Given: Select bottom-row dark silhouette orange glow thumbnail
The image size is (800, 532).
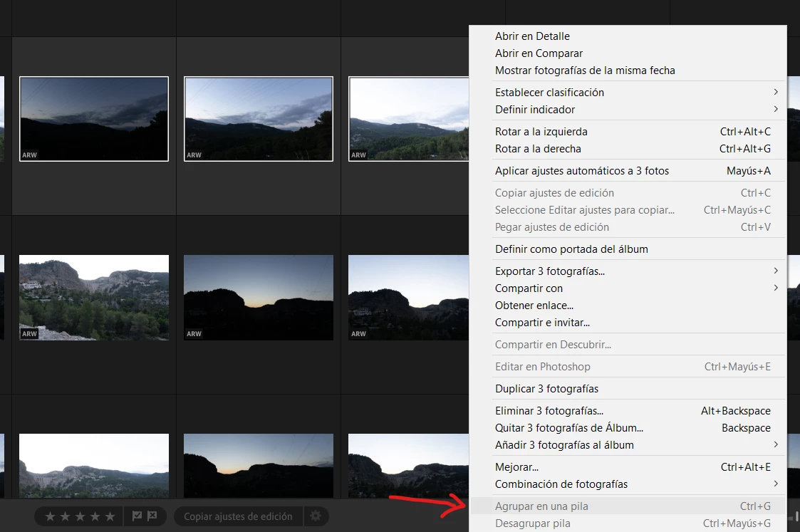Looking at the screenshot, I should click(x=259, y=466).
